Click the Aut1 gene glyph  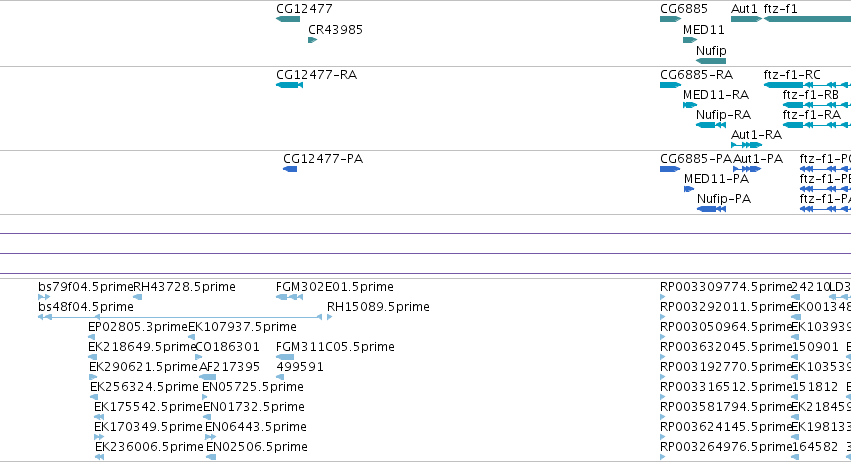(x=746, y=19)
